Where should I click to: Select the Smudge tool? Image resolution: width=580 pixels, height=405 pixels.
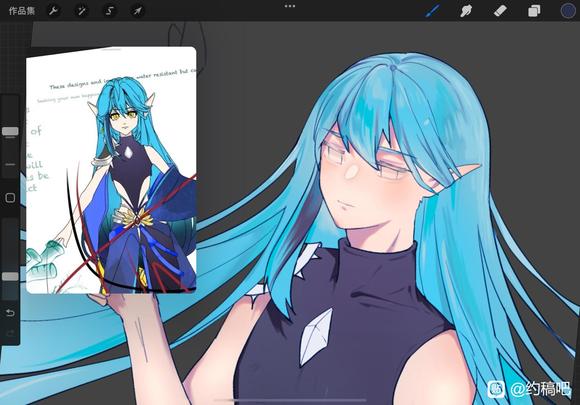coord(466,11)
